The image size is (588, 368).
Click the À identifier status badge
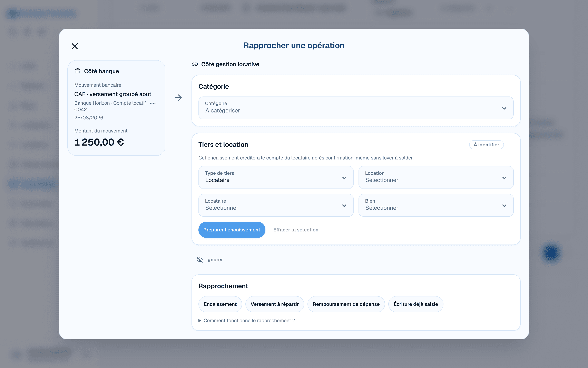point(486,145)
